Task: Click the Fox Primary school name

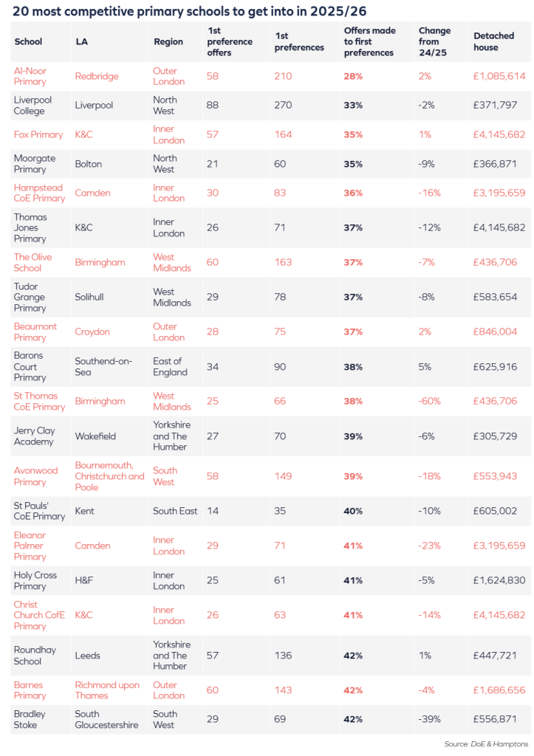Action: (38, 134)
